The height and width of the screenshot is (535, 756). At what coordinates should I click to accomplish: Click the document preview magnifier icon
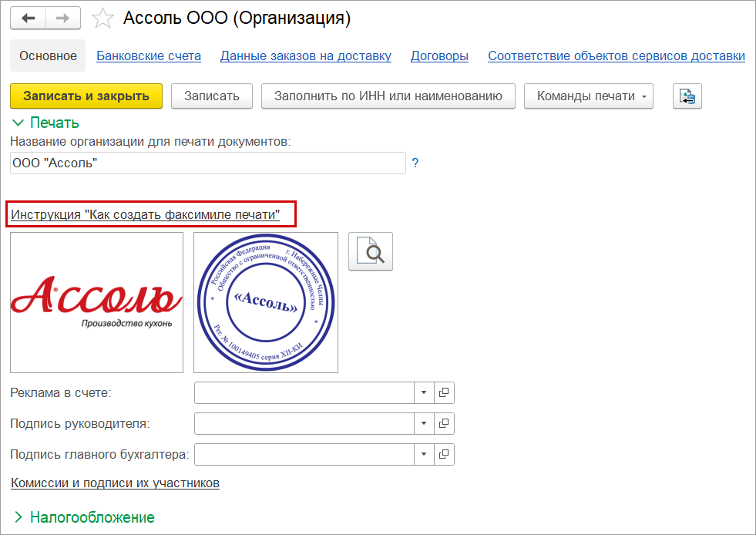(x=371, y=251)
